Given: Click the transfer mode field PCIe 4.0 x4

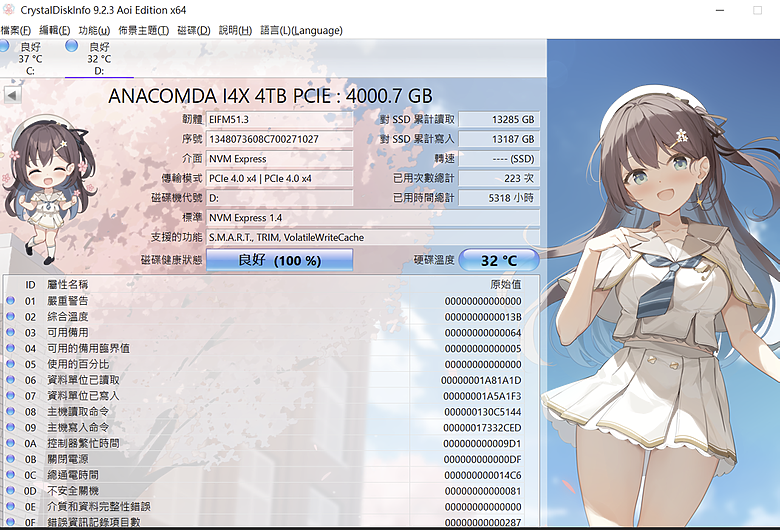Looking at the screenshot, I should (x=280, y=178).
